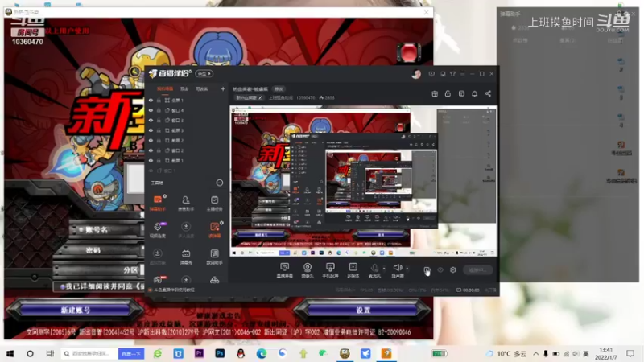The width and height of the screenshot is (644, 362).
Task: Click the 修改 button beside the stream title
Action: [x=279, y=89]
